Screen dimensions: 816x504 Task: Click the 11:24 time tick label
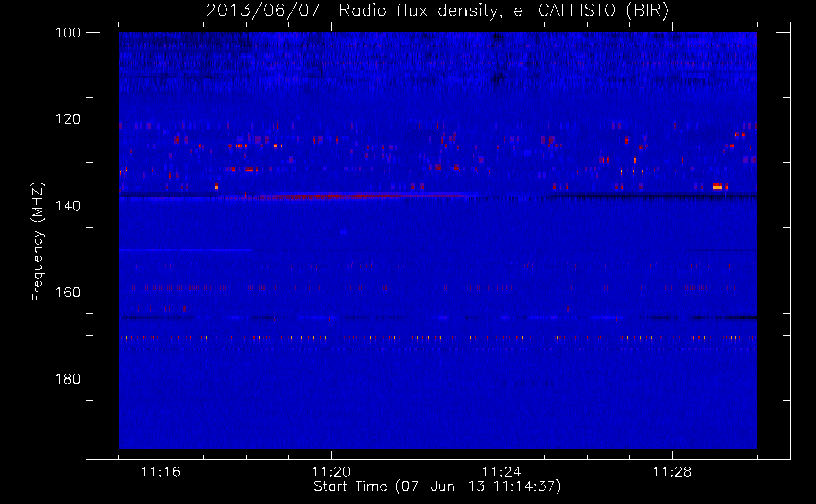502,472
